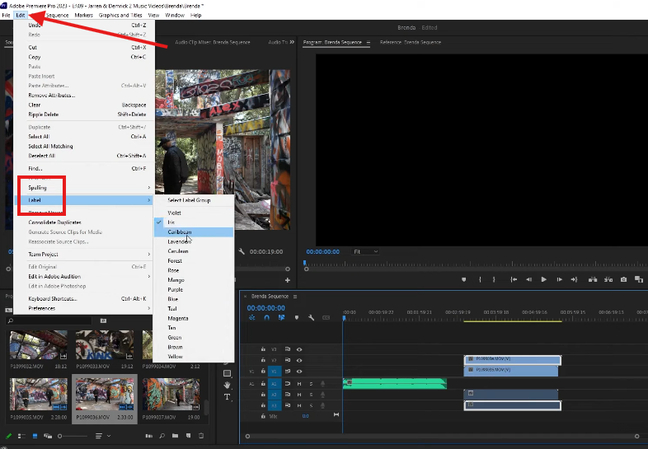Expand the Preferences submenu
This screenshot has height=449, width=648.
pos(85,308)
